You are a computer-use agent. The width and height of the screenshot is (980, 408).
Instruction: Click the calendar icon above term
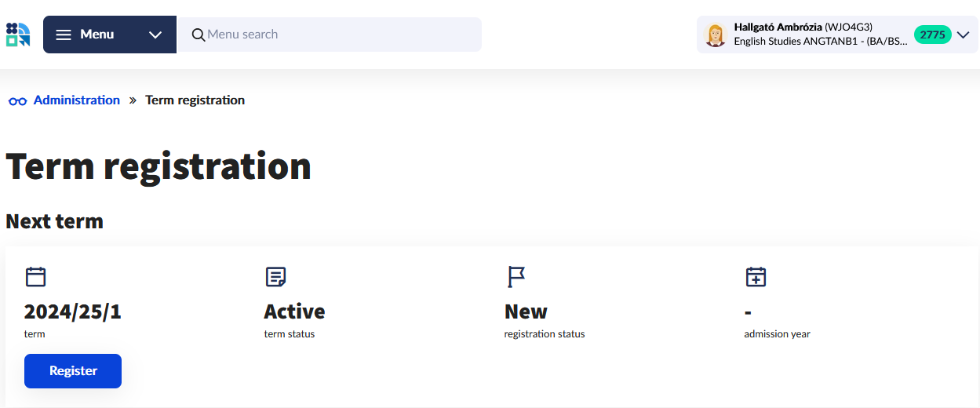pyautogui.click(x=35, y=276)
